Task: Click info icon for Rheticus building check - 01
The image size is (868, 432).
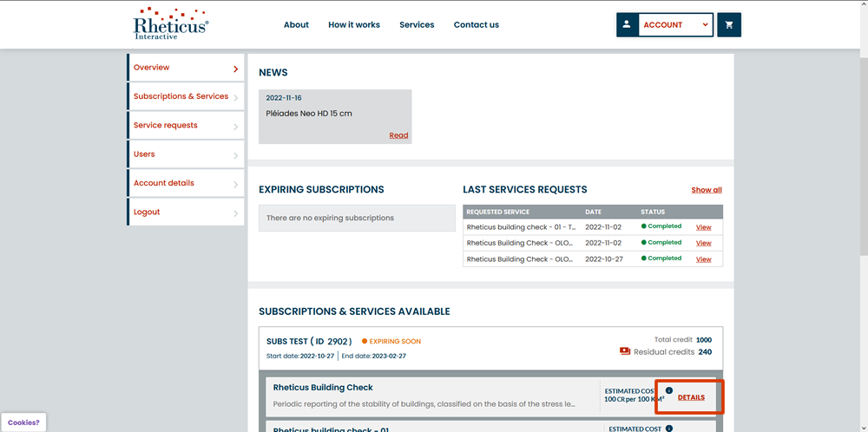Action: pyautogui.click(x=668, y=429)
